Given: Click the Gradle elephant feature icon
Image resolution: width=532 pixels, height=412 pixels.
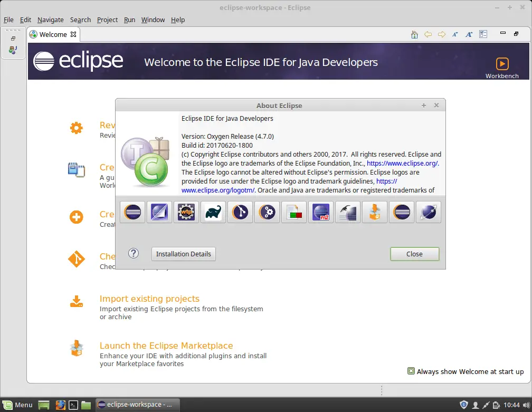Looking at the screenshot, I should tap(213, 212).
